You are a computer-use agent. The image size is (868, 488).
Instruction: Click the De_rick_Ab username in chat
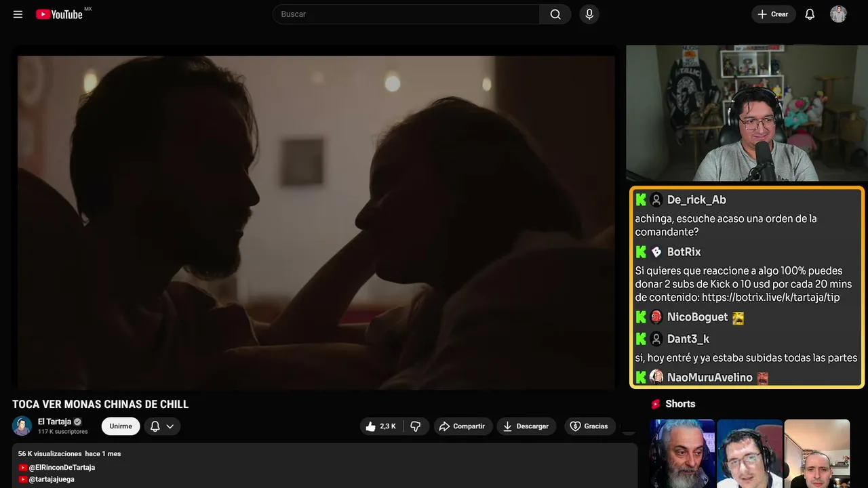696,200
